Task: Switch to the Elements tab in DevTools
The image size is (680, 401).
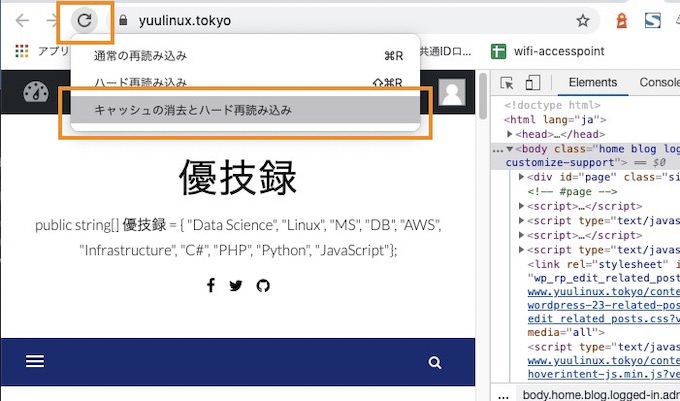Action: pyautogui.click(x=592, y=82)
